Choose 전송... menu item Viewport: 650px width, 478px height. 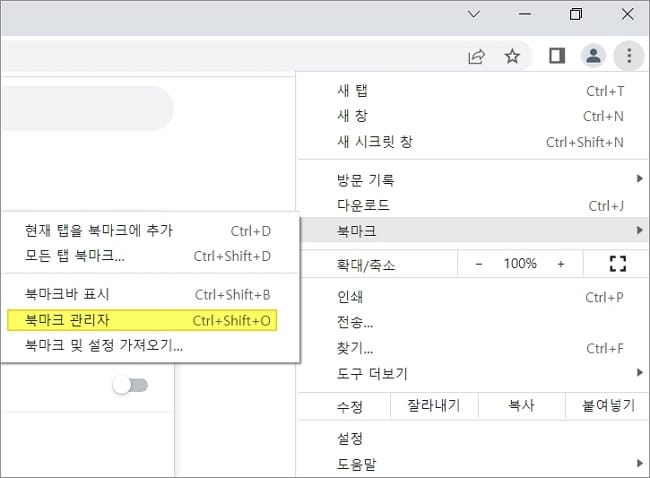473,322
